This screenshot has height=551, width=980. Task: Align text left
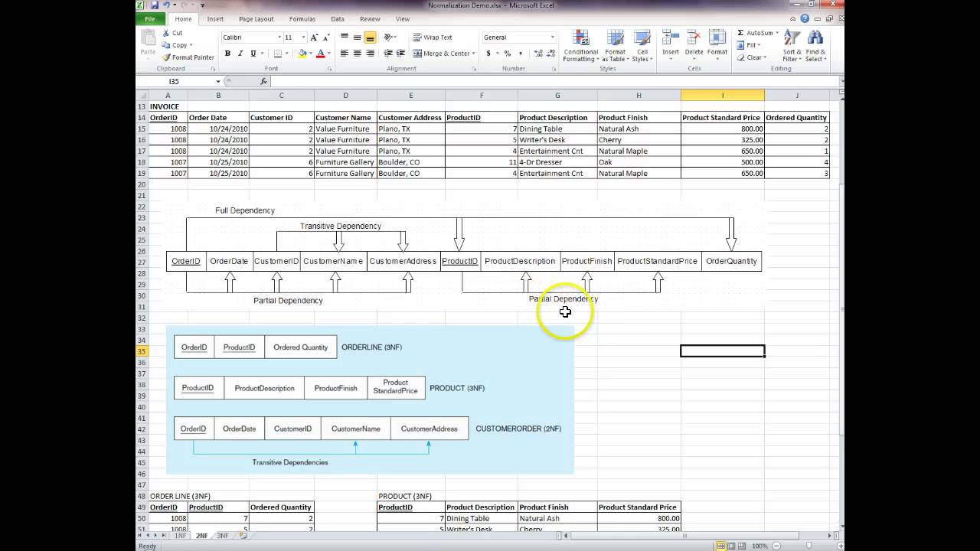345,54
